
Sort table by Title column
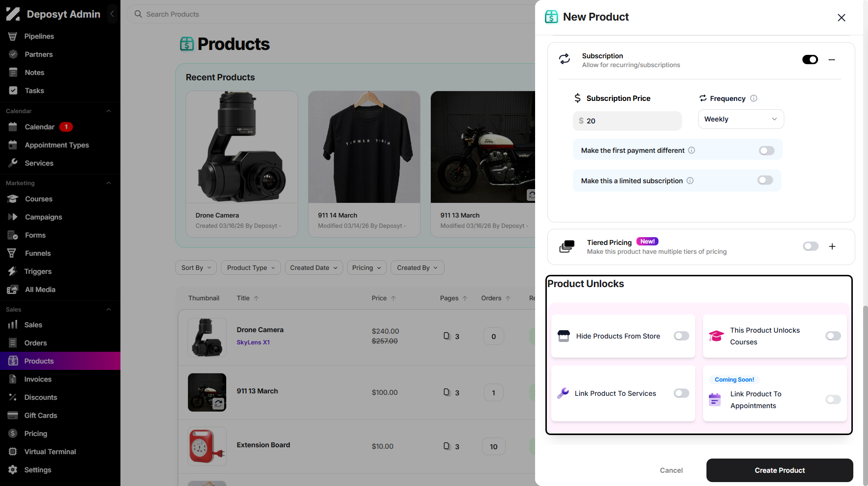click(248, 298)
